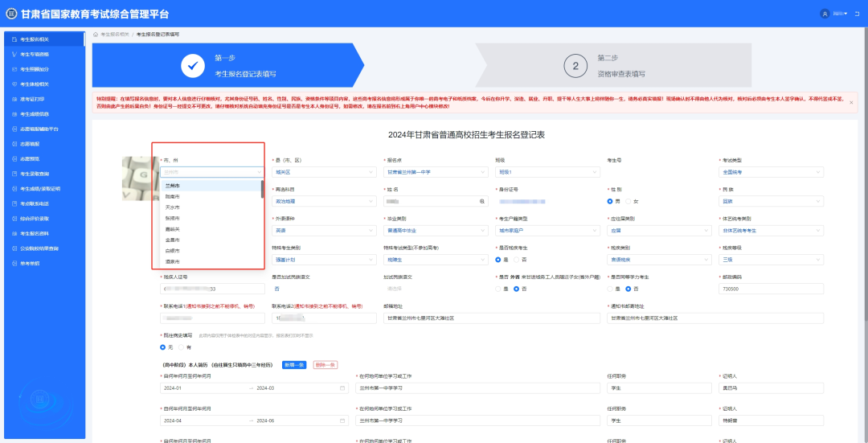Click the step 2 circle 资格审查表填写

575,66
